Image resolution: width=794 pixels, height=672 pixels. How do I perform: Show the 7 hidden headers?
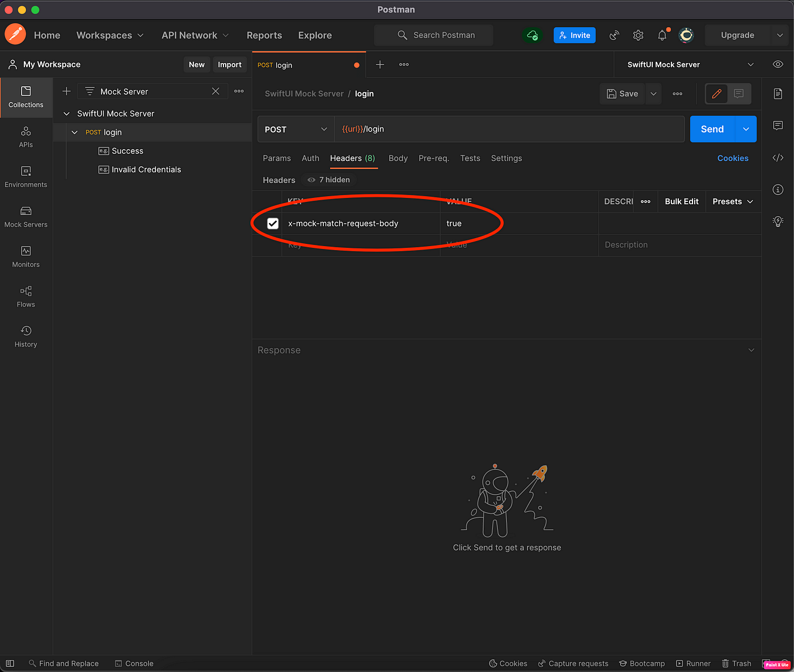tap(329, 180)
